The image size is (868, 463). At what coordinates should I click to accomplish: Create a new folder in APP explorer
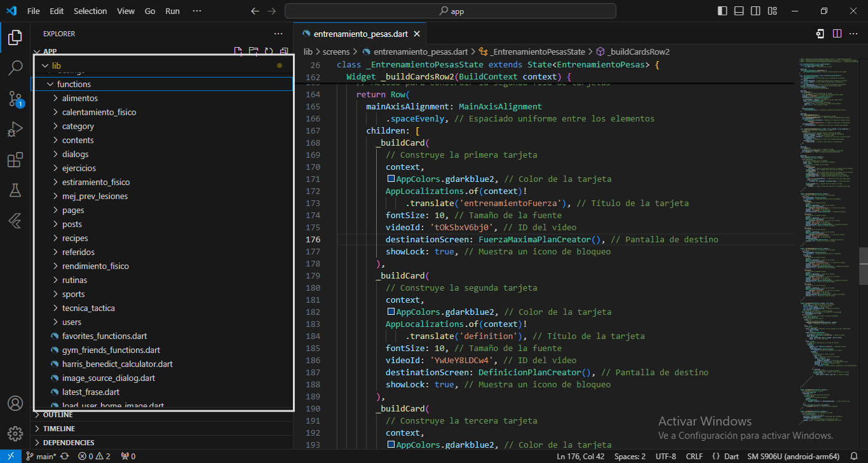(x=254, y=52)
